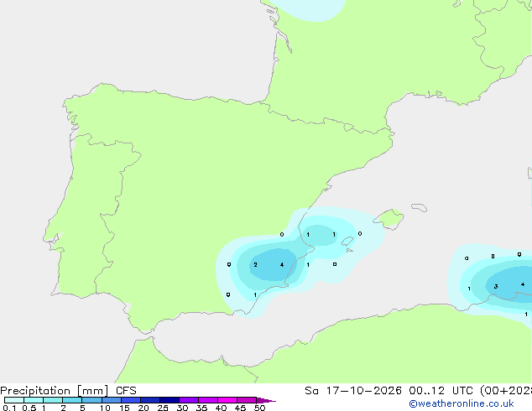532x411 pixels.
Task: Select the above-50 arrow end of legend
Action: [266, 400]
